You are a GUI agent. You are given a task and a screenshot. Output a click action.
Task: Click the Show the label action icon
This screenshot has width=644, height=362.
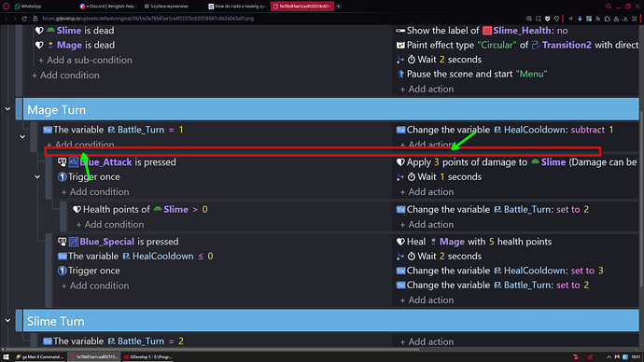(x=400, y=31)
